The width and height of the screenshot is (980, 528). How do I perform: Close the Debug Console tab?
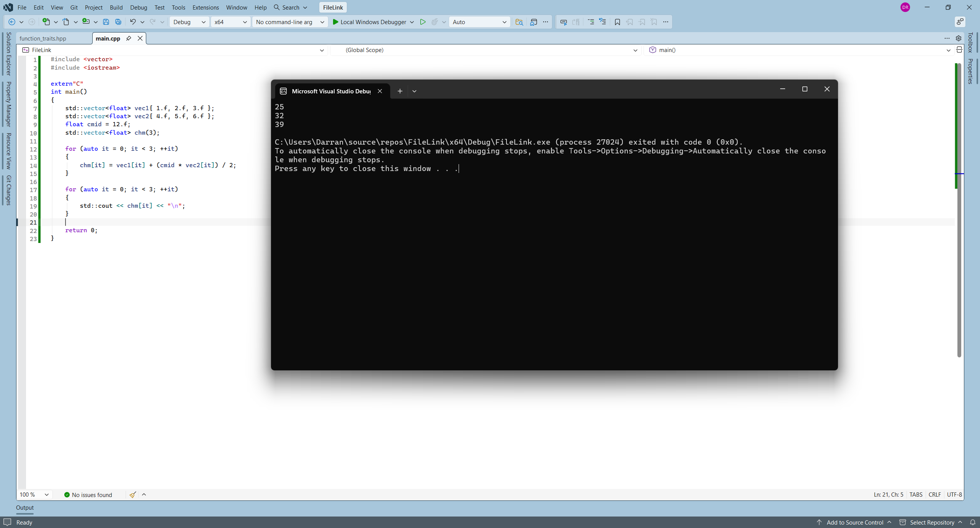(x=380, y=91)
